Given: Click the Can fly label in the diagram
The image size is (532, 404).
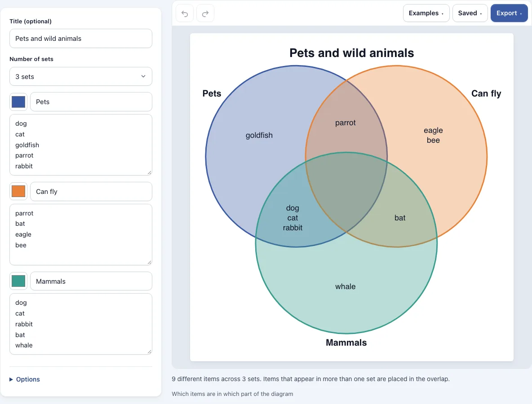Looking at the screenshot, I should (486, 93).
